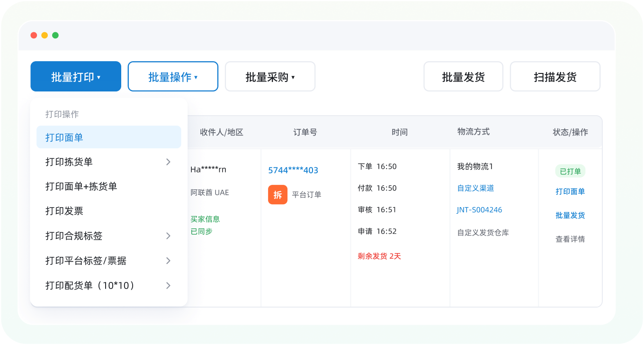Click the 批量发货 button in toolbar
Viewport: 644px width, 345px height.
(x=463, y=76)
